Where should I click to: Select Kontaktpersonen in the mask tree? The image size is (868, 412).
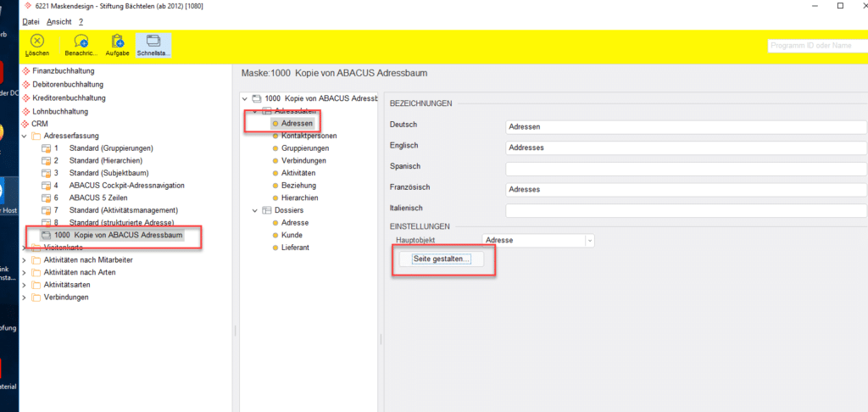(x=309, y=136)
